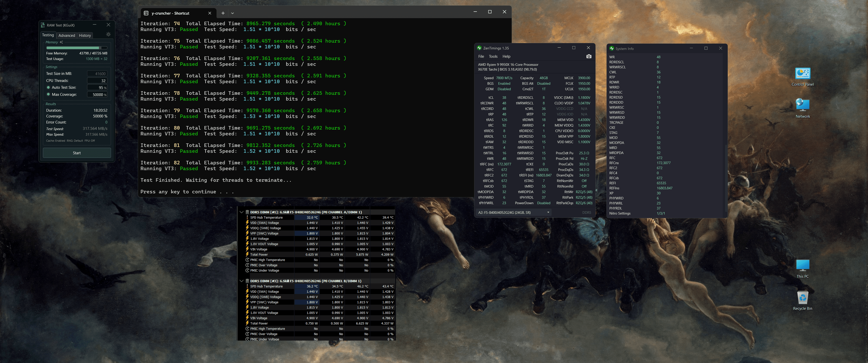Click the Memory sparkle clean icon
Image resolution: width=868 pixels, height=363 pixels.
tap(61, 42)
